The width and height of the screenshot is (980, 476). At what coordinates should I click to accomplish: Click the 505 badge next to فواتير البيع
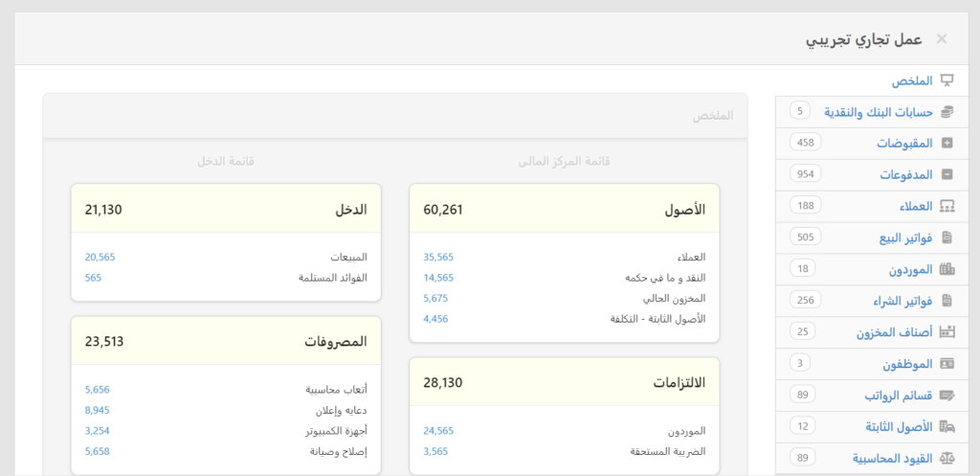pyautogui.click(x=806, y=237)
